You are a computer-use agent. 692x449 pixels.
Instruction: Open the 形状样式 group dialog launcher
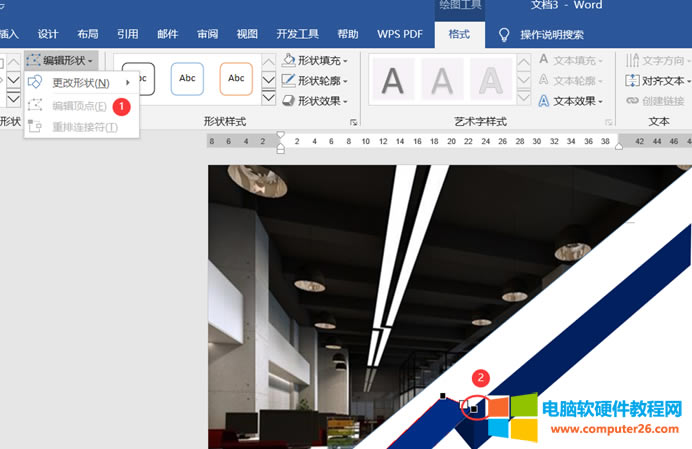pyautogui.click(x=354, y=122)
